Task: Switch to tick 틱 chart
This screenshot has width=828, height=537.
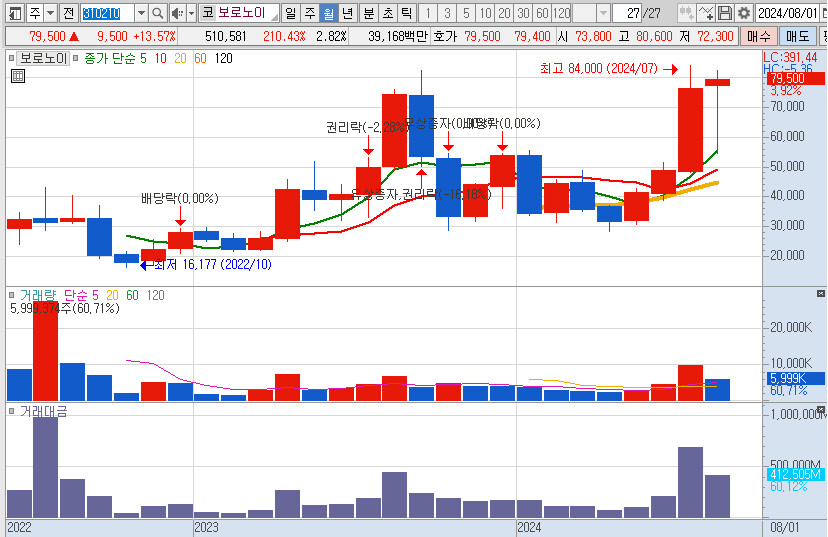Action: pos(406,13)
